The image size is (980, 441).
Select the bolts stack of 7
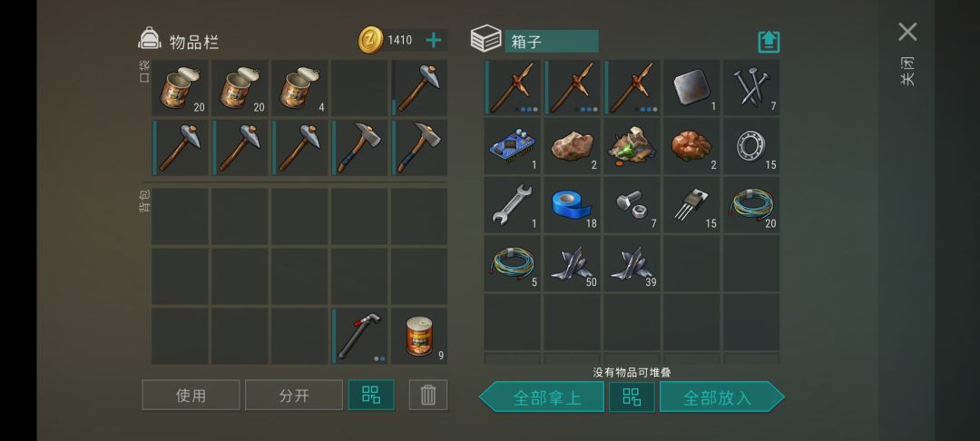[632, 204]
